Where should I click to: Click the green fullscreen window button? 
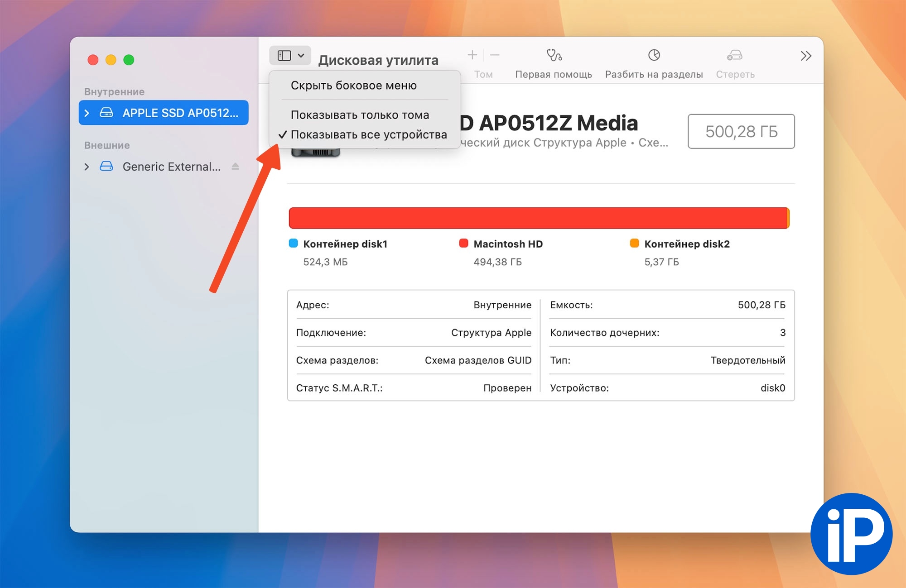129,60
